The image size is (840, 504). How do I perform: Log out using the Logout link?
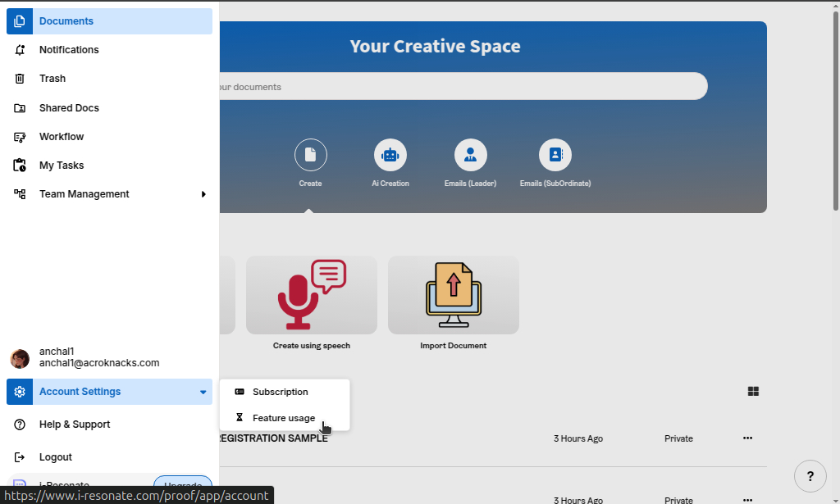pos(55,457)
